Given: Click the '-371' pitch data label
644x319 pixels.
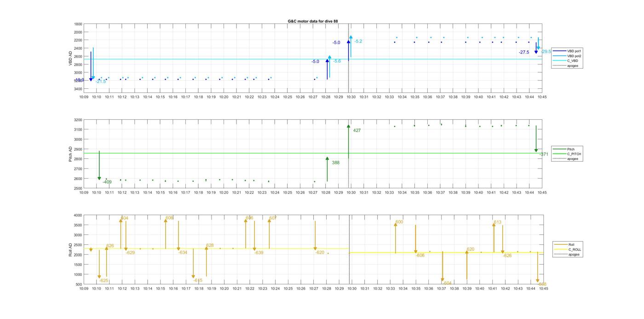Looking at the screenshot, I should click(x=544, y=154).
